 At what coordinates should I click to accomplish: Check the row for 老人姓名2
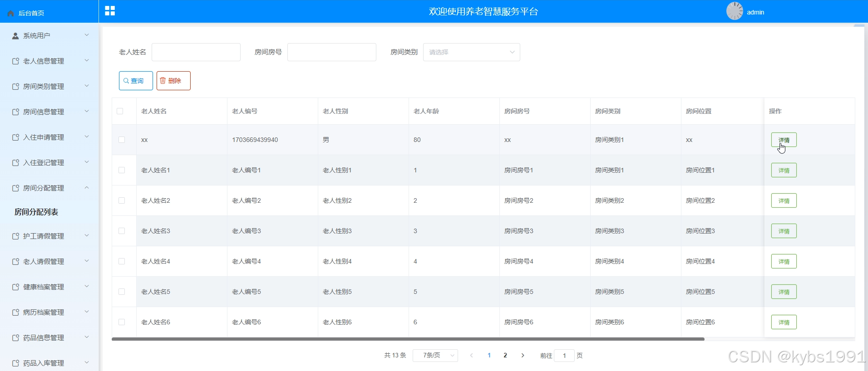click(x=122, y=200)
